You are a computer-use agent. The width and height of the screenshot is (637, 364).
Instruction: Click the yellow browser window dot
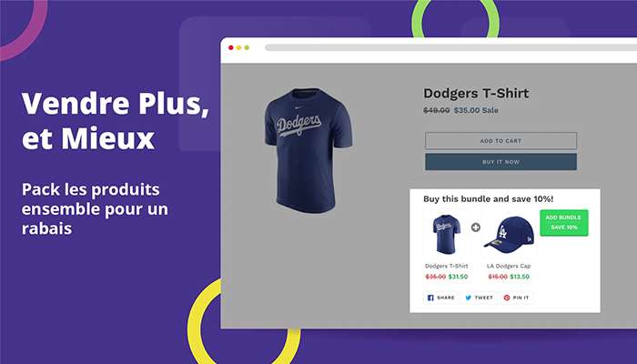click(x=238, y=47)
